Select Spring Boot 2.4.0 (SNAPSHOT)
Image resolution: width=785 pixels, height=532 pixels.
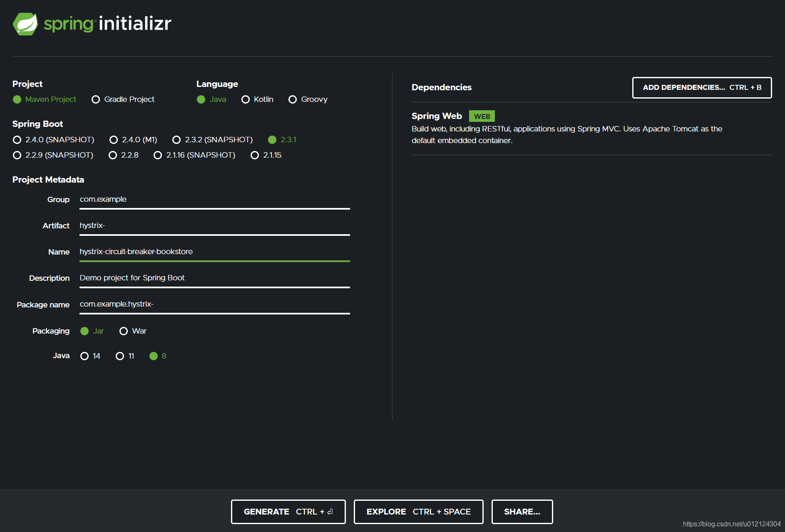53,140
